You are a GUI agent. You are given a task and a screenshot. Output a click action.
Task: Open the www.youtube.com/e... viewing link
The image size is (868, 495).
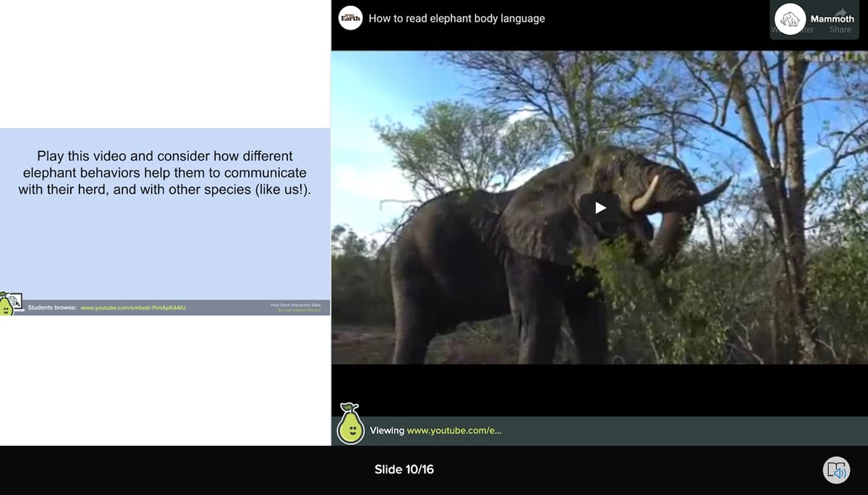coord(454,431)
